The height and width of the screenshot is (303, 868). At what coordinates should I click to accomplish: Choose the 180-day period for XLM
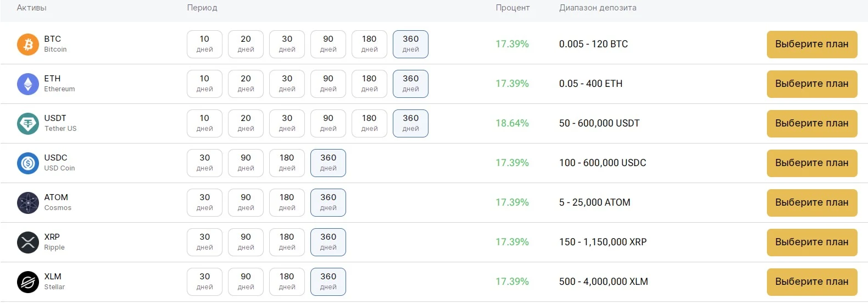tap(287, 282)
